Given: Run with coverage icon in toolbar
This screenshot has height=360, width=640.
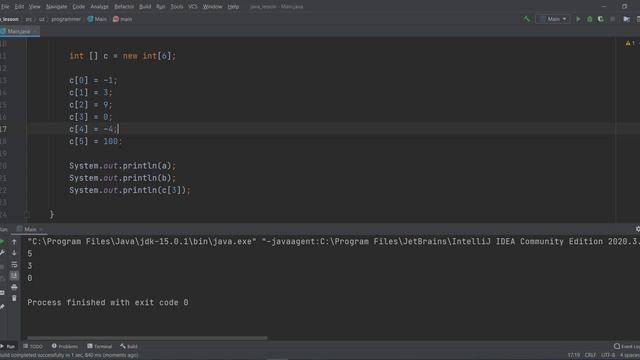Looking at the screenshot, I should [601, 19].
